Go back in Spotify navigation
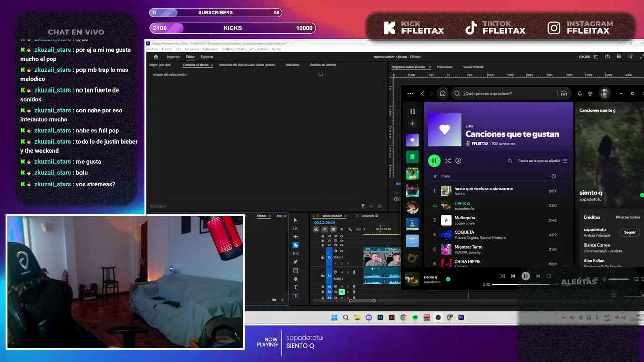Screen dimensions: 644x362 point(423,93)
